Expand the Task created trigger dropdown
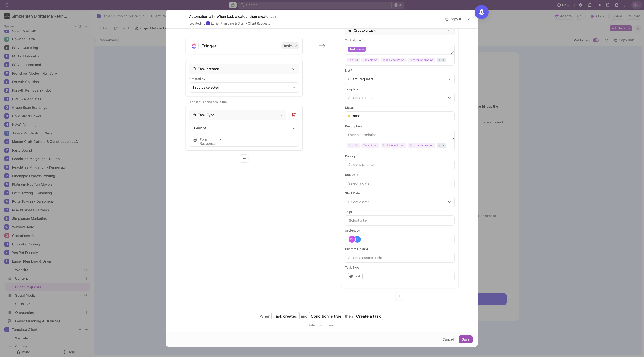This screenshot has height=357, width=644. (x=244, y=69)
